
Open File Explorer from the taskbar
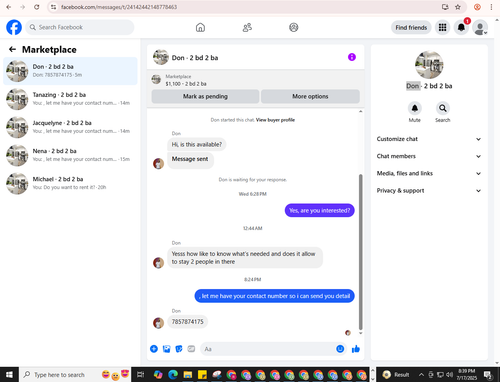[188, 375]
